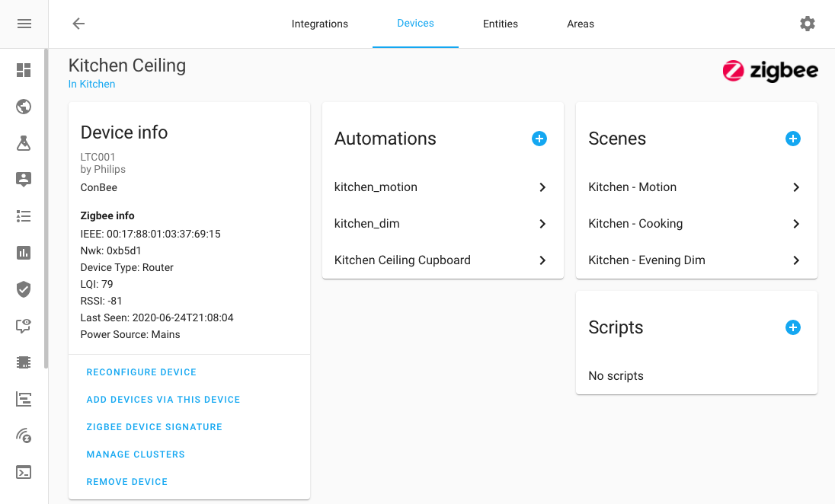Image resolution: width=835 pixels, height=504 pixels.
Task: Click the back arrow icon
Action: [x=78, y=24]
